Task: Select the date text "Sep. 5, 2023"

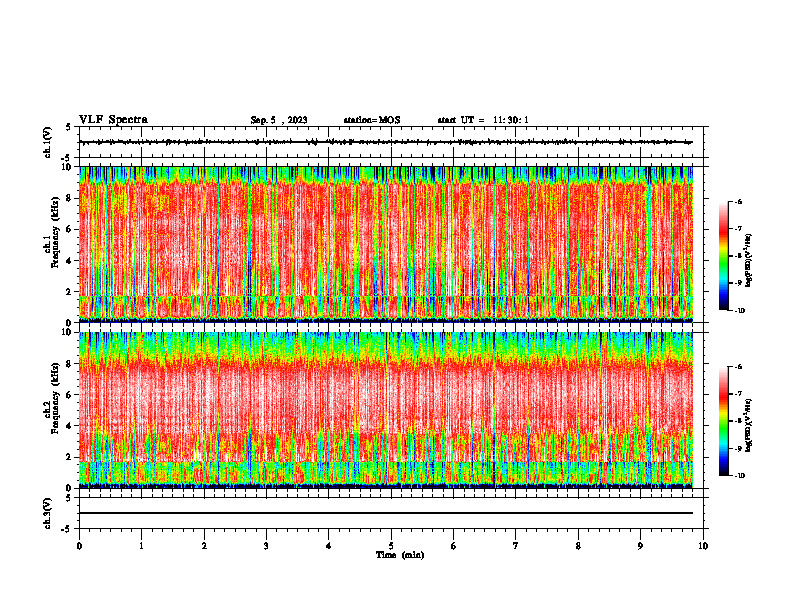Action: (x=279, y=120)
